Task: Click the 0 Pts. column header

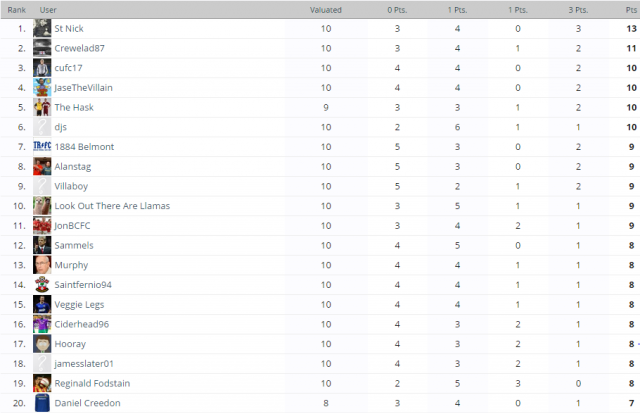Action: coord(397,10)
